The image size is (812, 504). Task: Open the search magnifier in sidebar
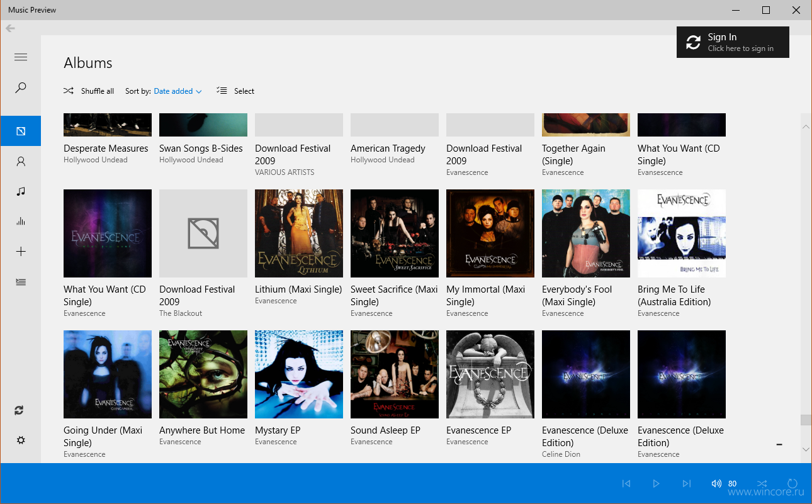coord(21,87)
